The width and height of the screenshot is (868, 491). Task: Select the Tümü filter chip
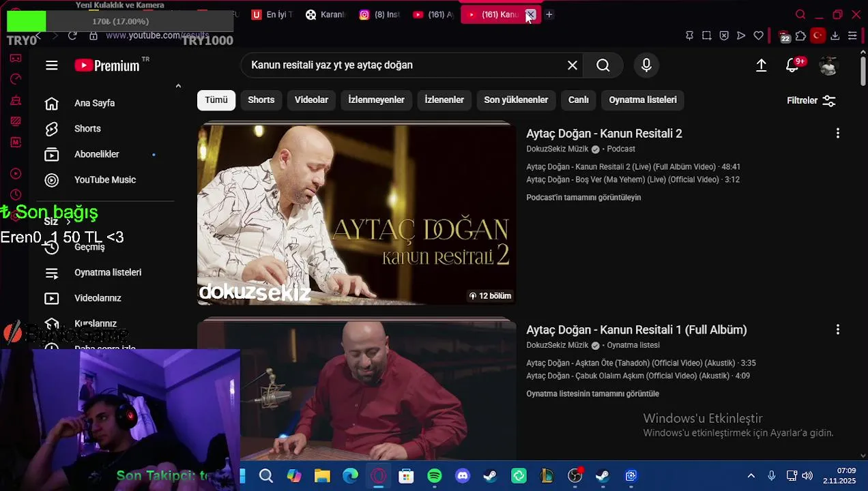click(x=216, y=100)
